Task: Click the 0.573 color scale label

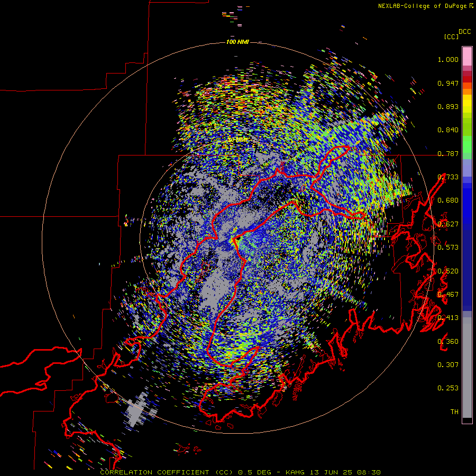Action: (448, 248)
